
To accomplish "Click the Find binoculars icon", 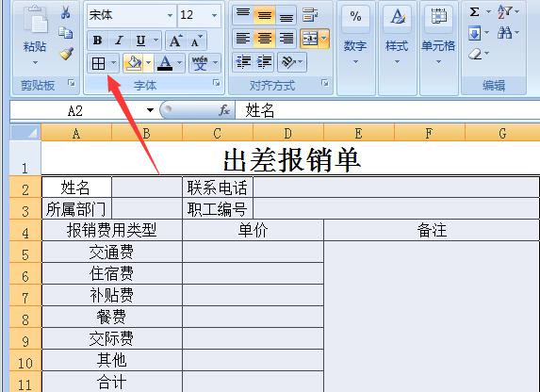I will click(504, 33).
